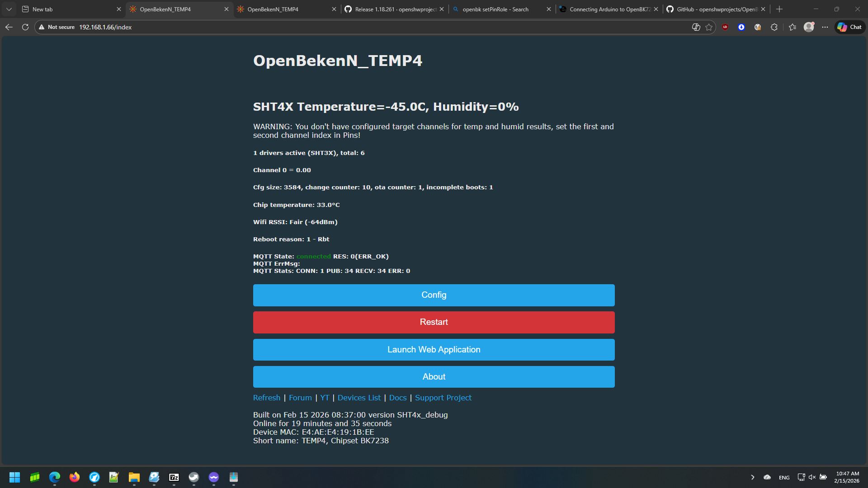868x488 pixels.
Task: Open browser settings ellipsis menu
Action: pos(825,27)
